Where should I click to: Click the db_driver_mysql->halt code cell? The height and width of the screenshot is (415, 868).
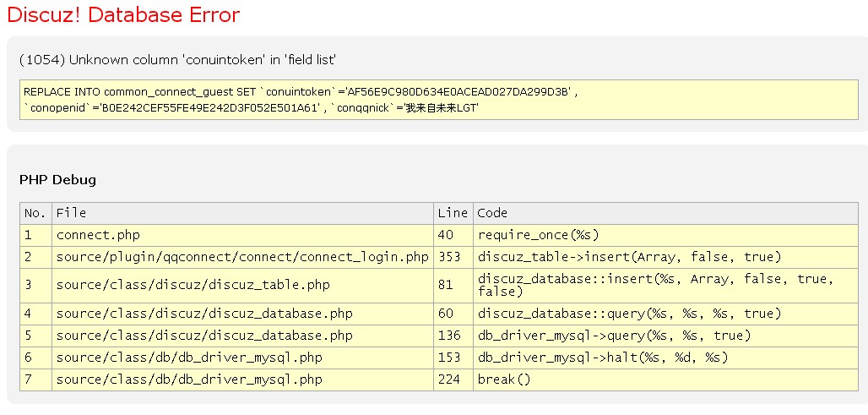pos(603,358)
